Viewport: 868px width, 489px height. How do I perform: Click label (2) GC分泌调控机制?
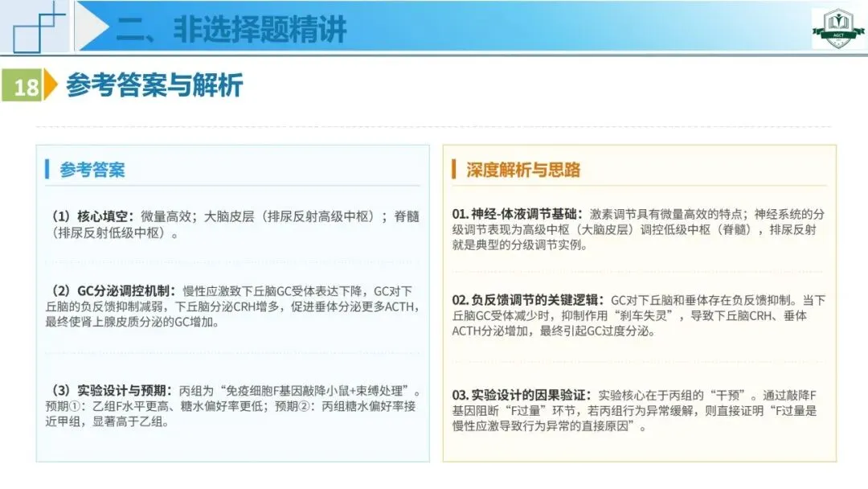click(113, 291)
